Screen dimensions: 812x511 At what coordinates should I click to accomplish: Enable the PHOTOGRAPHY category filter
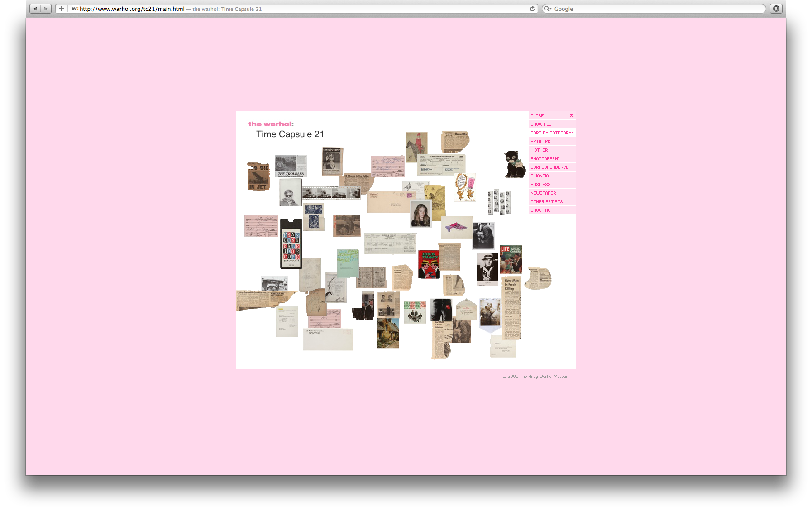point(545,158)
